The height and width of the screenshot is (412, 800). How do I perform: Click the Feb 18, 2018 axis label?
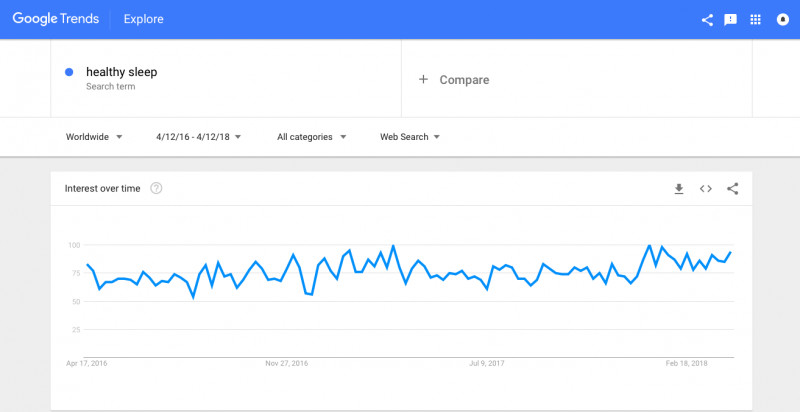tap(686, 364)
